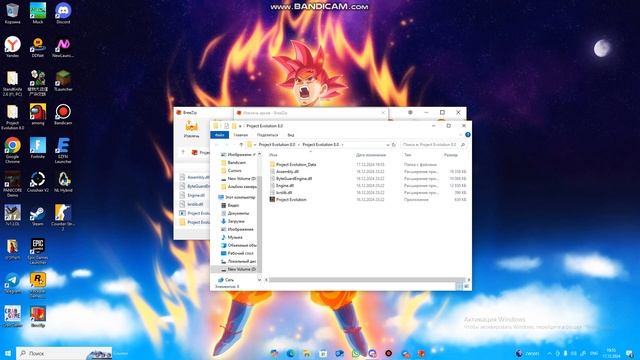Select the Project Evolution 0.0 desktop folder
Screen dimensions: 640x360
click(12, 116)
